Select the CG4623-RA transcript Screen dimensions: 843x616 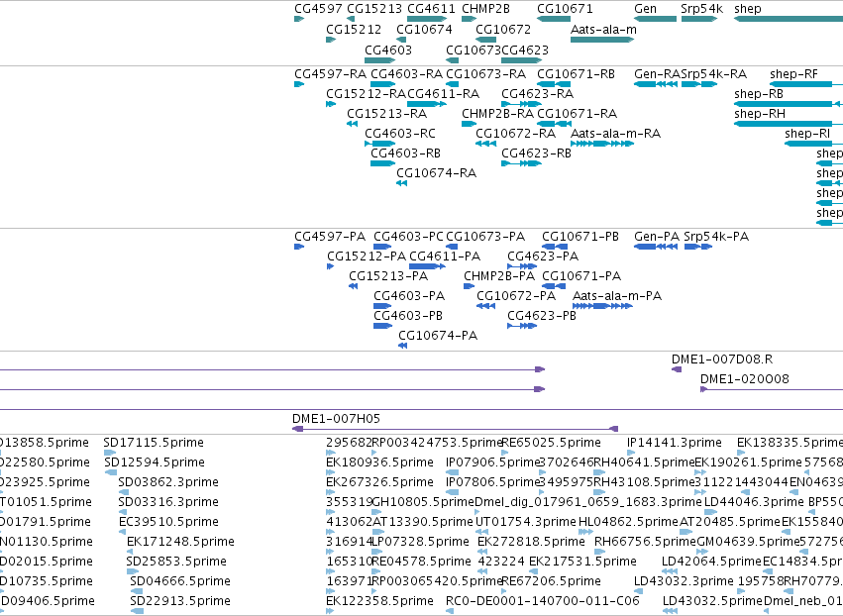pos(521,104)
